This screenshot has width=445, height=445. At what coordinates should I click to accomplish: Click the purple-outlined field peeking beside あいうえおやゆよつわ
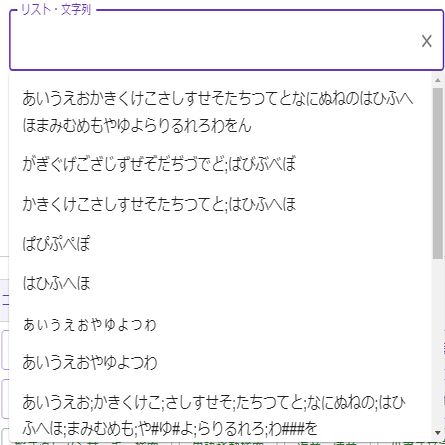point(5,350)
